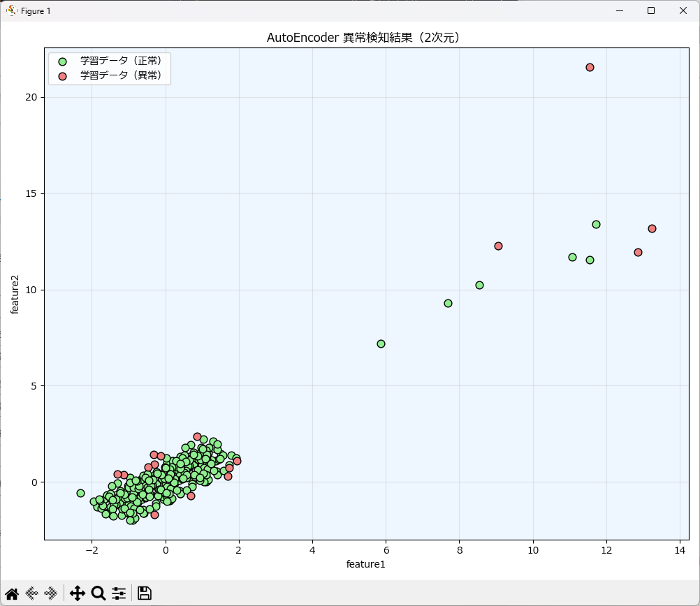
Task: Click the Home reset view icon
Action: pyautogui.click(x=12, y=593)
